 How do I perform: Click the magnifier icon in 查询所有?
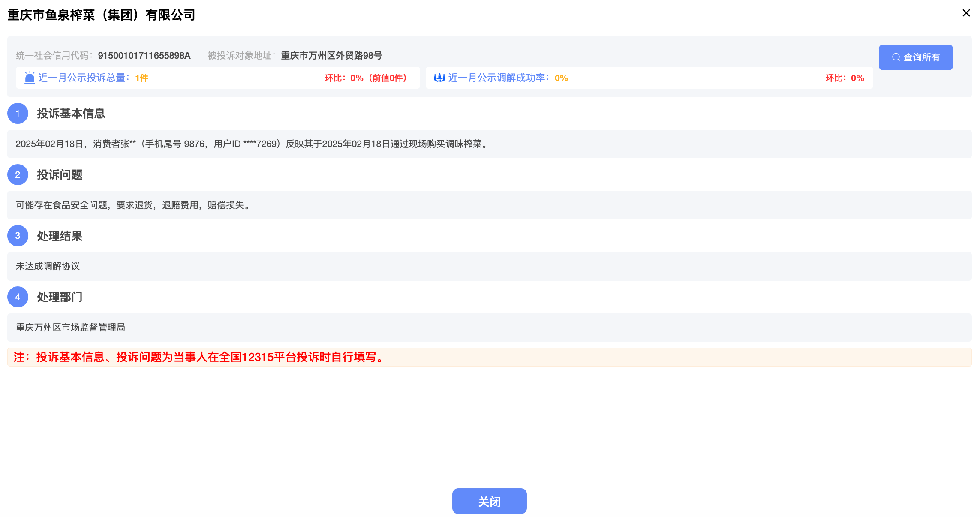coord(896,57)
